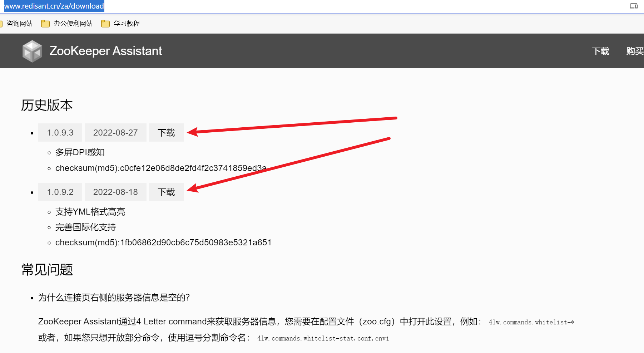Click the 常见问题 heading
Image resolution: width=644 pixels, height=353 pixels.
tap(47, 270)
